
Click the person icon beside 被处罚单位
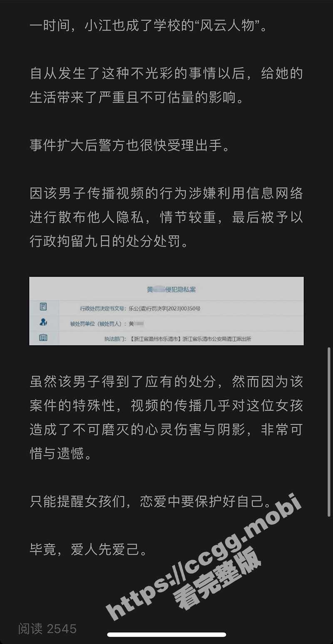(x=43, y=322)
